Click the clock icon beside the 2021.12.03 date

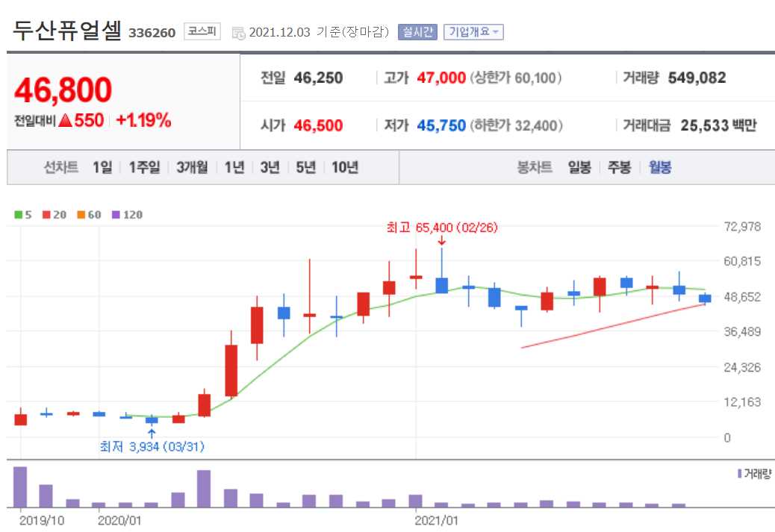tap(237, 32)
